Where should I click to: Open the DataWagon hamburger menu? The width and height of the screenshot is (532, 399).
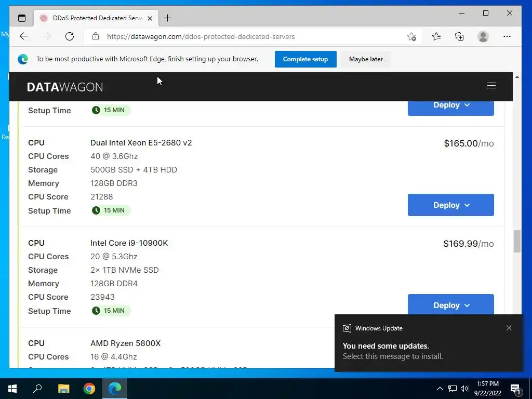click(491, 86)
